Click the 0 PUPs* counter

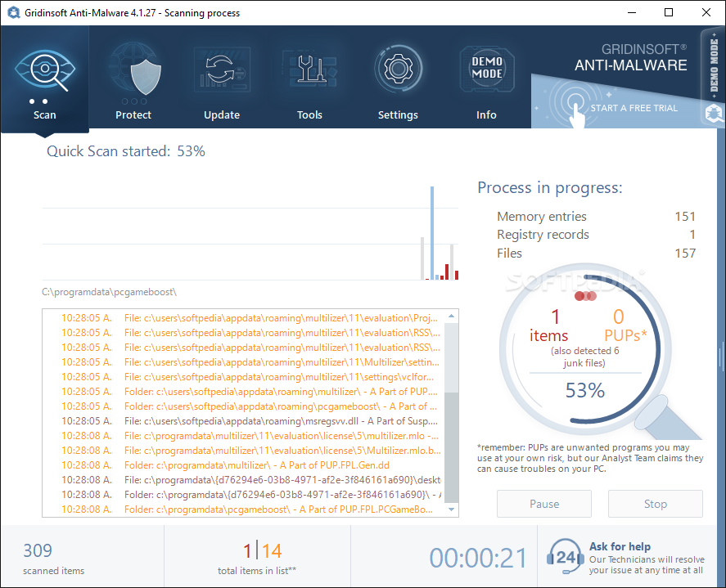coord(625,326)
